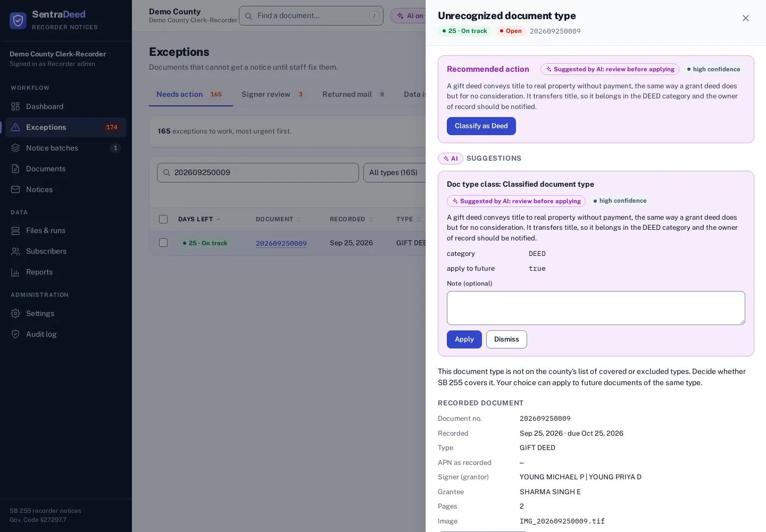
Task: Click the AI sparkle badge beside Suggestions
Action: (x=451, y=159)
